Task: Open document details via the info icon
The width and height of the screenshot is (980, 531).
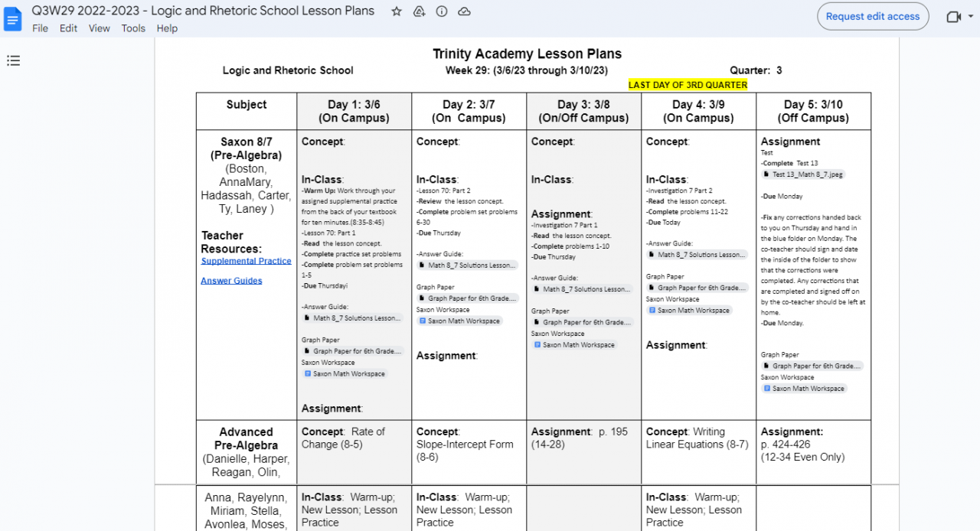Action: pyautogui.click(x=442, y=11)
